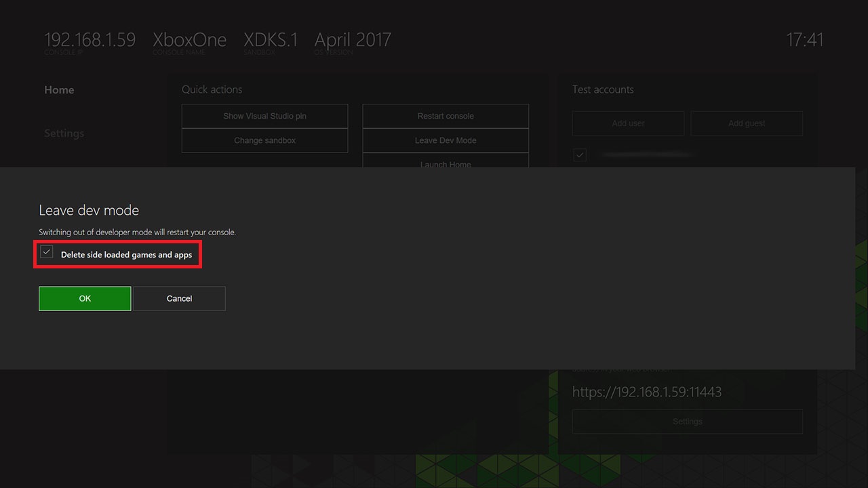
Task: Cancel the Leave dev mode dialog
Action: (179, 298)
